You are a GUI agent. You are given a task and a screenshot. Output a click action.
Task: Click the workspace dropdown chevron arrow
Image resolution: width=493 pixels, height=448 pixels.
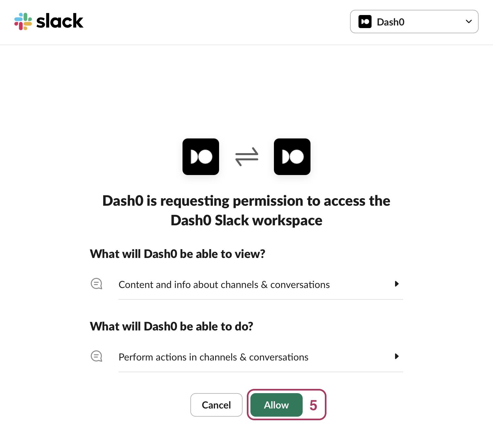click(469, 22)
